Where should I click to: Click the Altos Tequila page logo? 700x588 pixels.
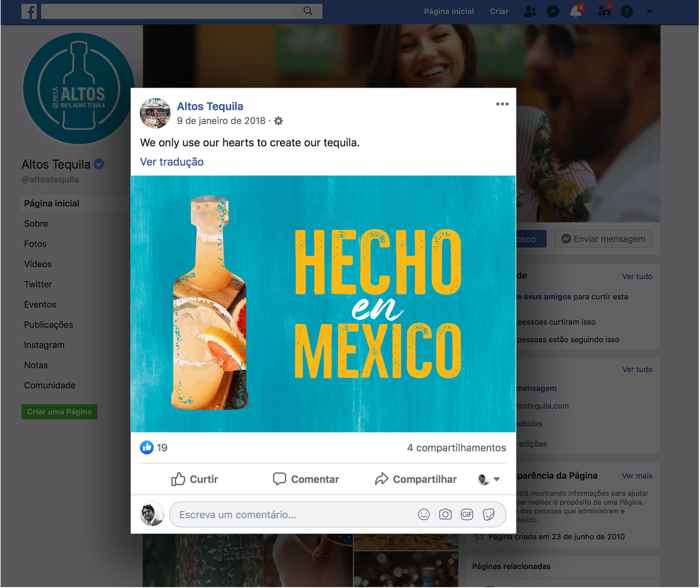[79, 89]
